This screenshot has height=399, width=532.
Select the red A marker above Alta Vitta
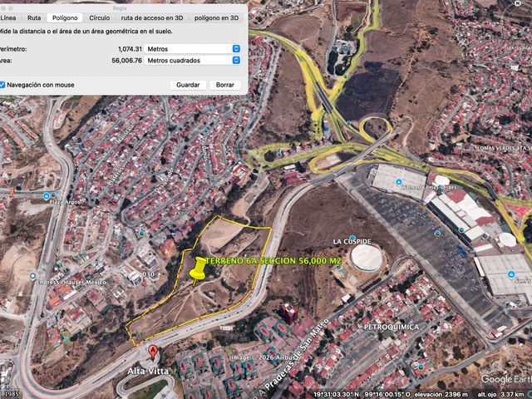coord(153,352)
